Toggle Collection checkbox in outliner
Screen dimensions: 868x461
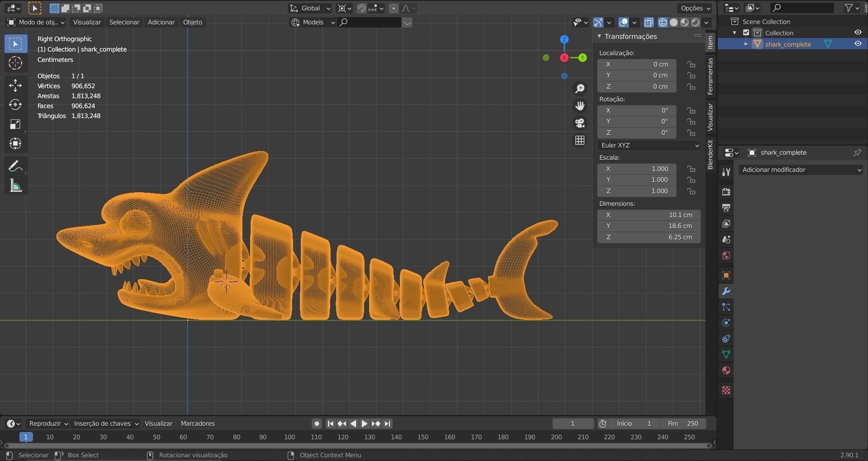[746, 33]
